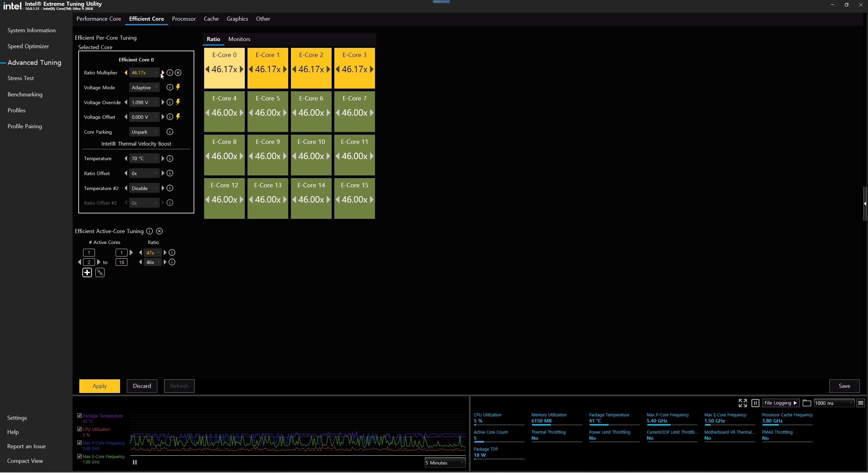Show info for Core Parking
The height and width of the screenshot is (473, 868).
(170, 132)
